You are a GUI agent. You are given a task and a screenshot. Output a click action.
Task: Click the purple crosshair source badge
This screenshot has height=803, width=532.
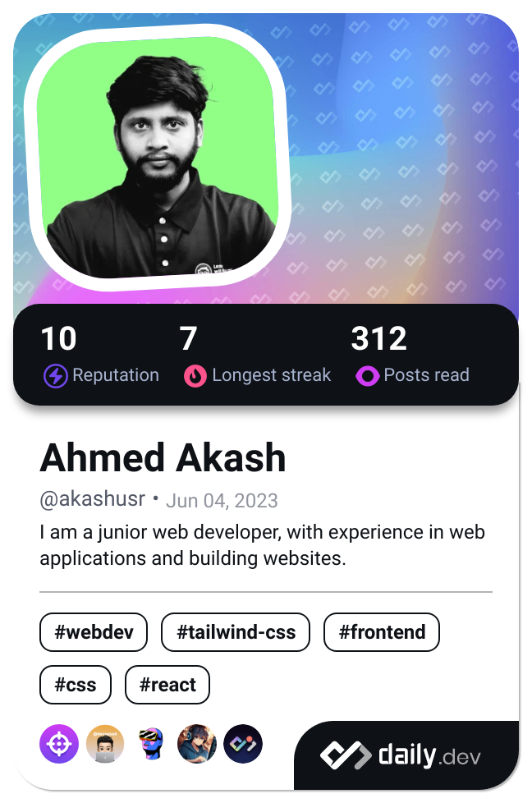click(x=59, y=744)
